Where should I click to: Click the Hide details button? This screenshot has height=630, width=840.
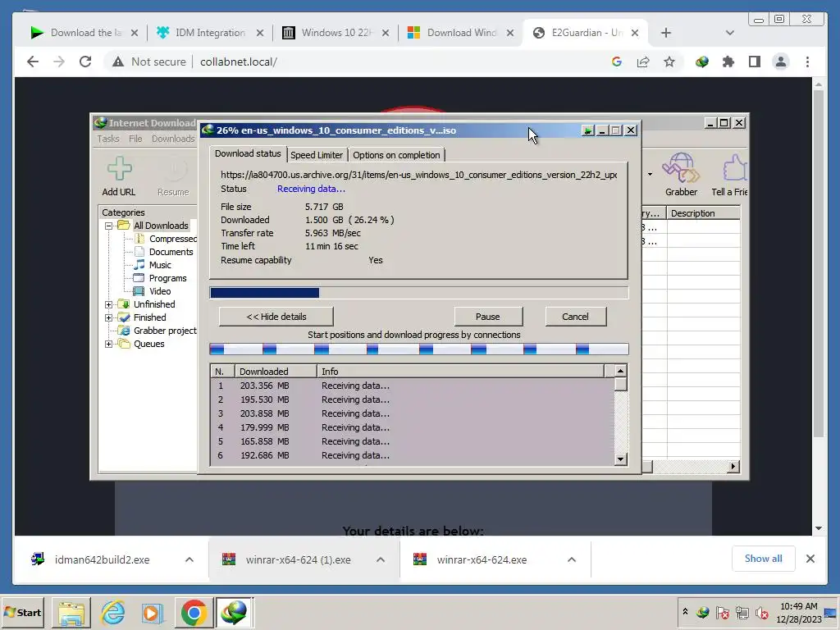click(x=276, y=317)
